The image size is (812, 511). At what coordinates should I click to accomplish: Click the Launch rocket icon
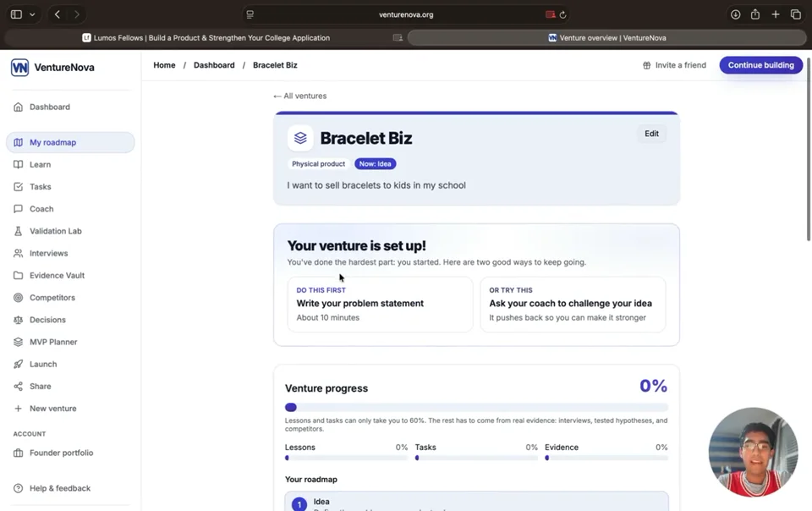(x=18, y=365)
